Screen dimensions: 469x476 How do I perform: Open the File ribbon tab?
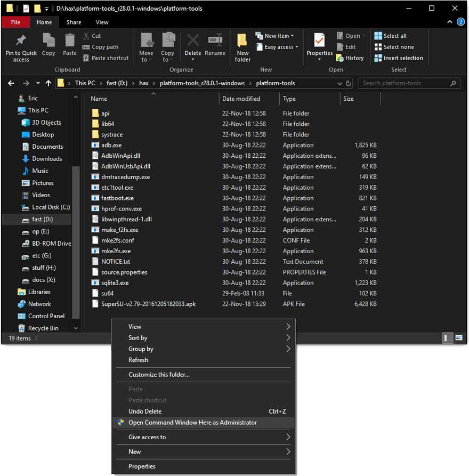[15, 22]
